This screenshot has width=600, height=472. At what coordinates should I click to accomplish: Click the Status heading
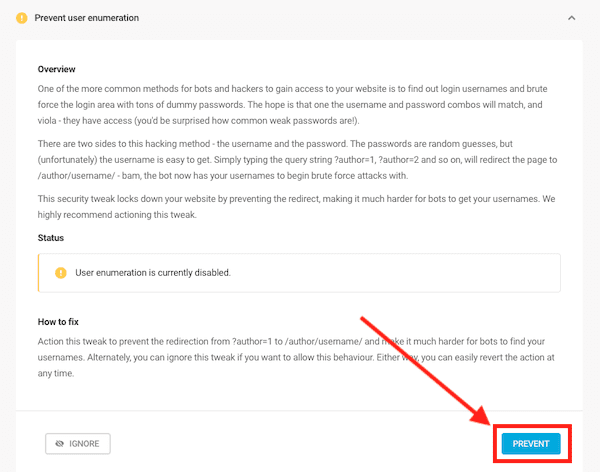(x=51, y=238)
